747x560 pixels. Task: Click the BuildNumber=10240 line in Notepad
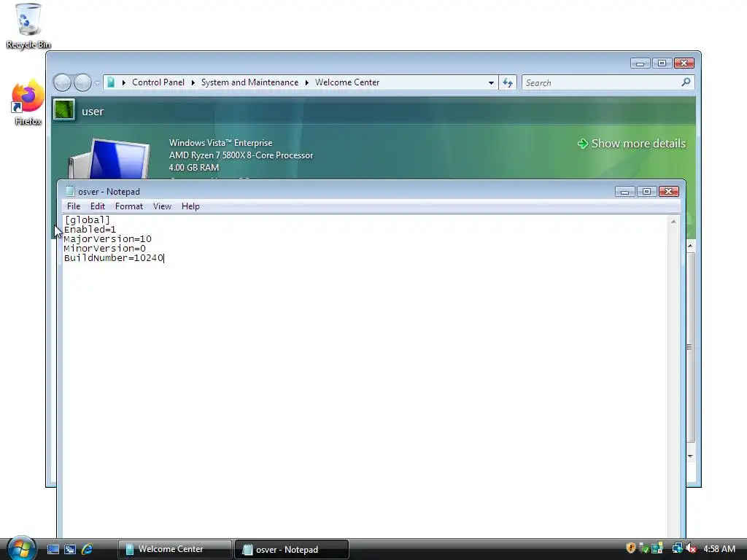[x=114, y=258]
